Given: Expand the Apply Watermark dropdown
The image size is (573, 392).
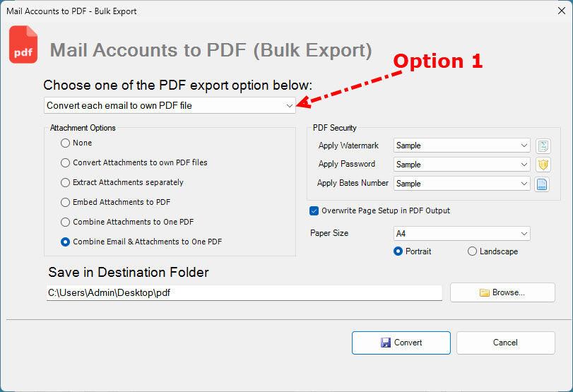Looking at the screenshot, I should [x=461, y=145].
